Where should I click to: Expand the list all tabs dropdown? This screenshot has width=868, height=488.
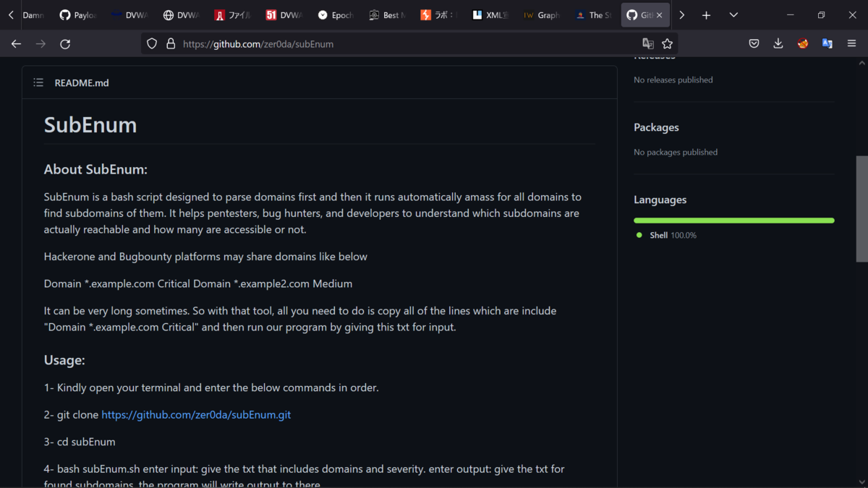(733, 15)
